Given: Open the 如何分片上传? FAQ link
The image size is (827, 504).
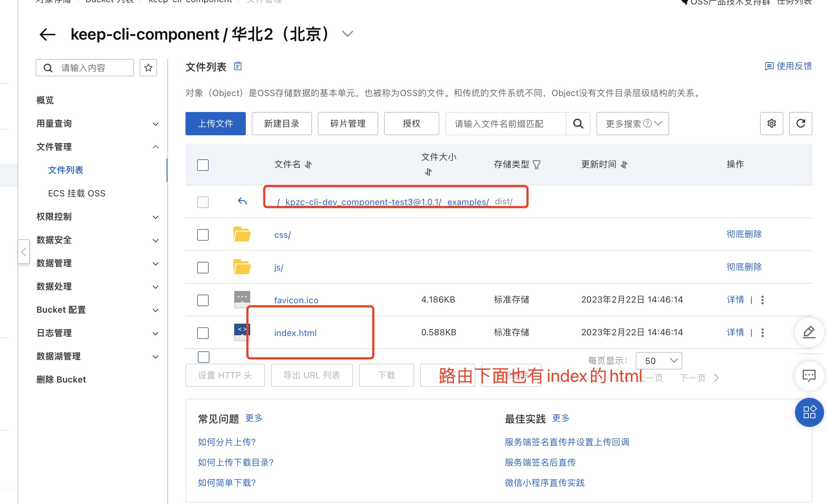Looking at the screenshot, I should pyautogui.click(x=227, y=442).
